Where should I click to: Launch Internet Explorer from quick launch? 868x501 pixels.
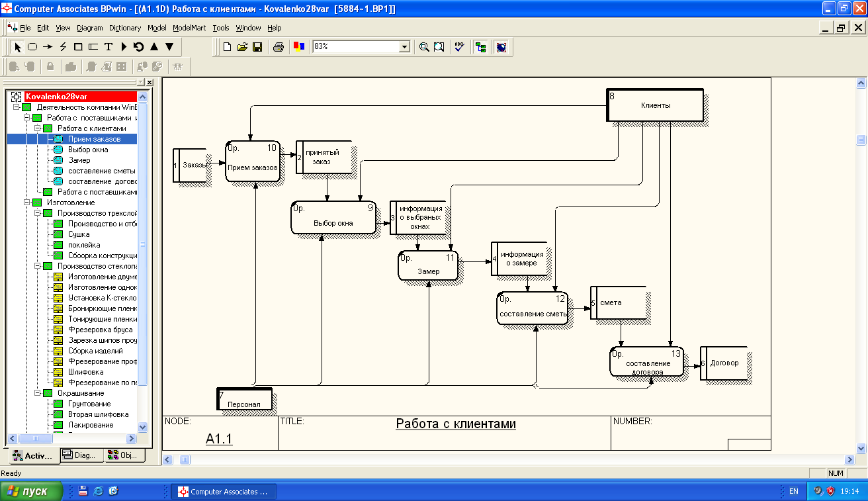pos(99,491)
